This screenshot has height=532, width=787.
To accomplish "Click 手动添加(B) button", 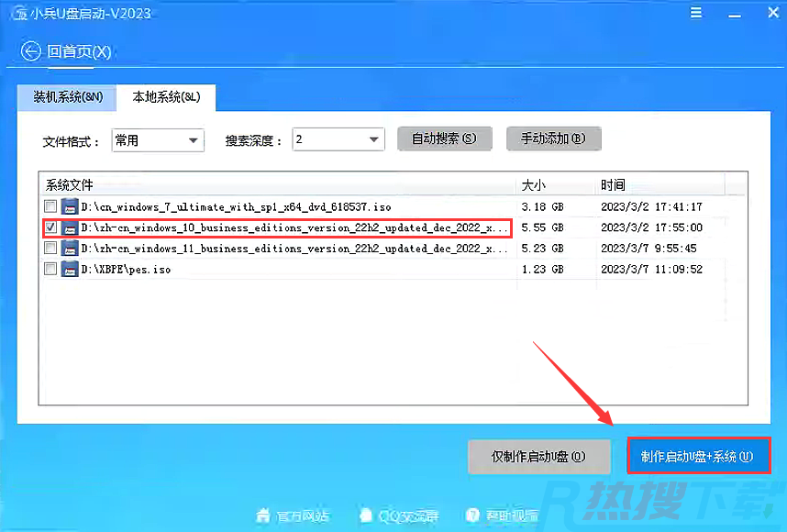I will [x=554, y=139].
